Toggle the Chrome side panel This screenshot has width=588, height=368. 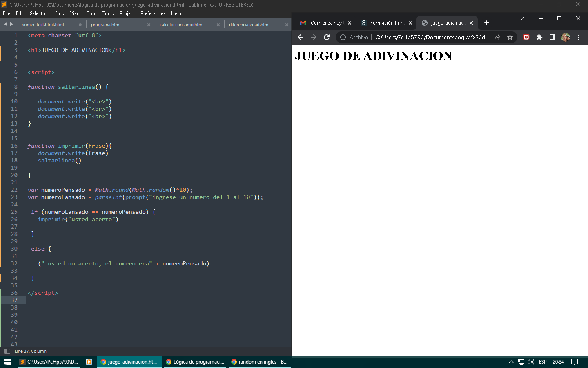pyautogui.click(x=552, y=37)
